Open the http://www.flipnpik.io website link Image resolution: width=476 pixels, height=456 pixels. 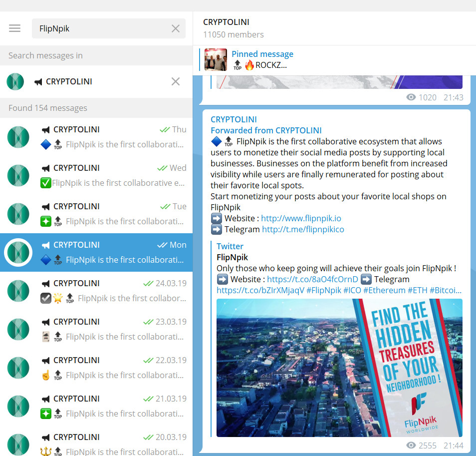(301, 218)
